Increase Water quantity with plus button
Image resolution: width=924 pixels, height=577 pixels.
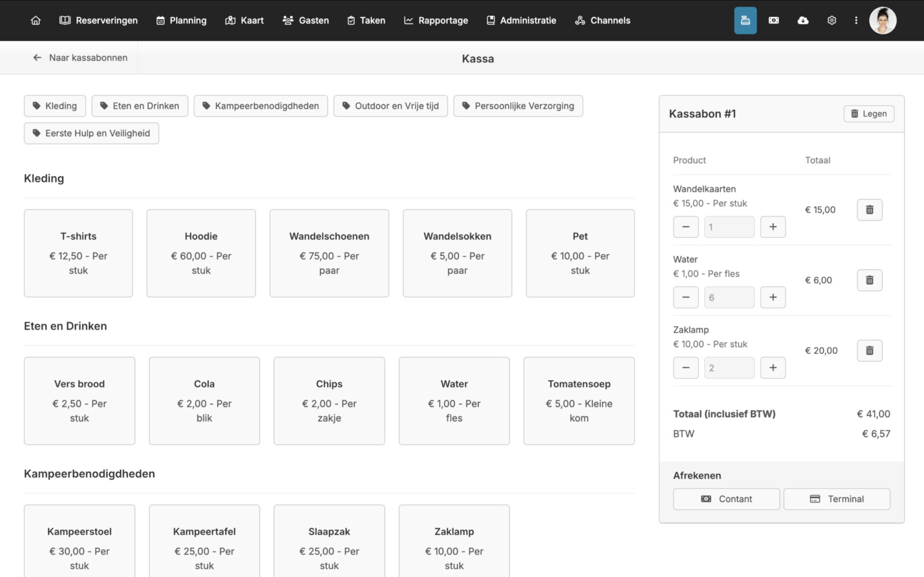(x=772, y=297)
